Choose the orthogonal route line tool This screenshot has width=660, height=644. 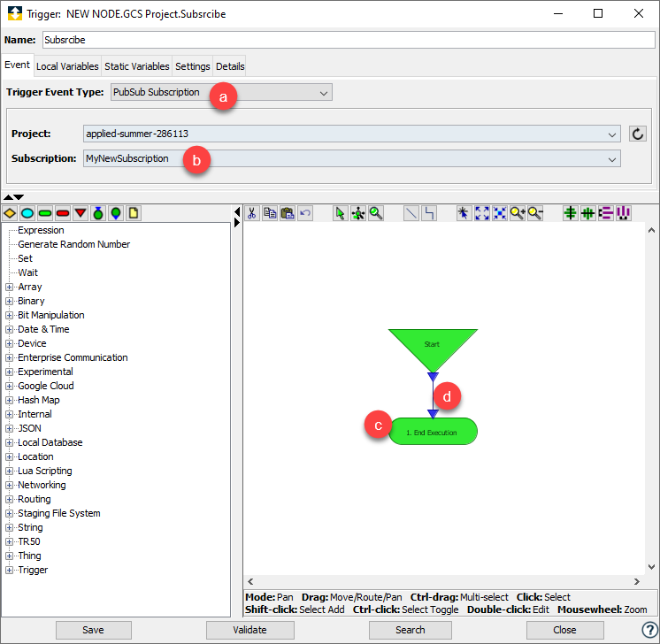tap(429, 213)
